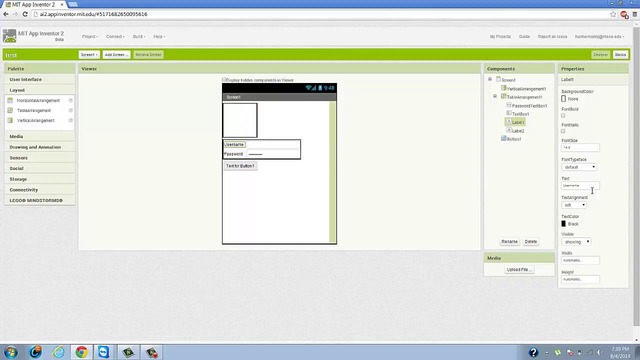Collapse the TableArrangement1 tree node
640x360 pixels.
(x=495, y=96)
